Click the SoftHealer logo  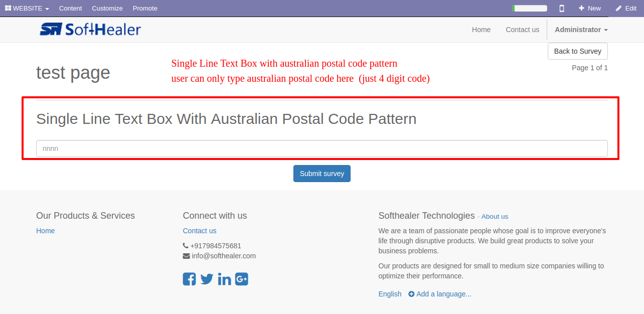tap(90, 30)
